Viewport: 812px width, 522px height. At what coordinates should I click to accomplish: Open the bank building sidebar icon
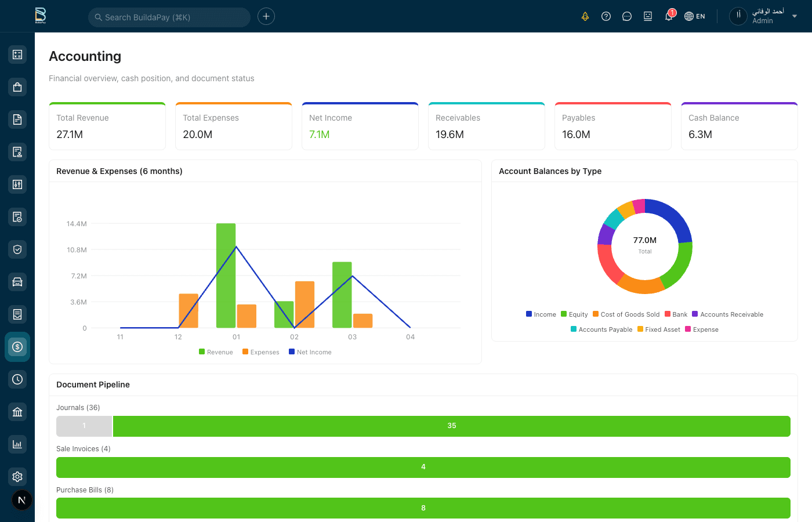[17, 412]
